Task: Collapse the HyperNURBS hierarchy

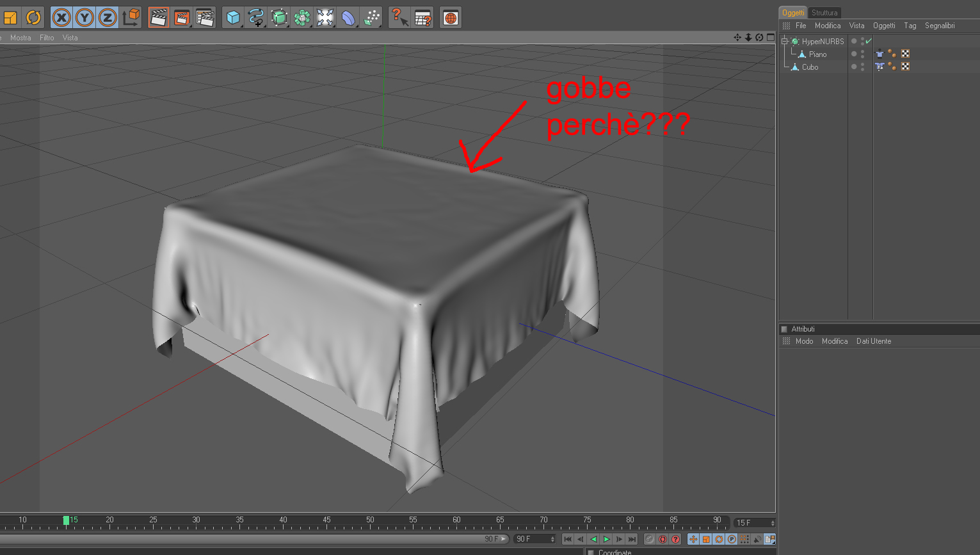Action: tap(785, 41)
